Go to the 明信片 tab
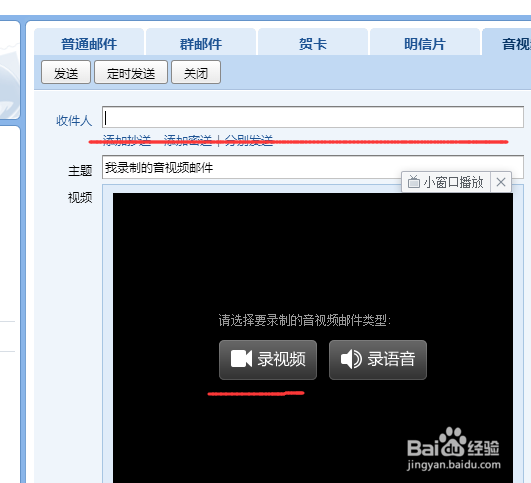Screen dimensions: 531x483 pyautogui.click(x=425, y=42)
